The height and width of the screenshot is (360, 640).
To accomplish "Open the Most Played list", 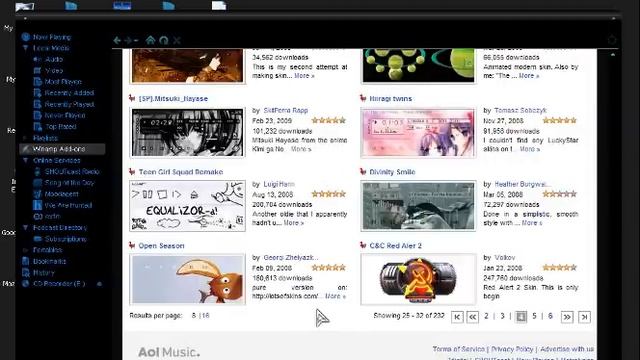I will tap(63, 82).
